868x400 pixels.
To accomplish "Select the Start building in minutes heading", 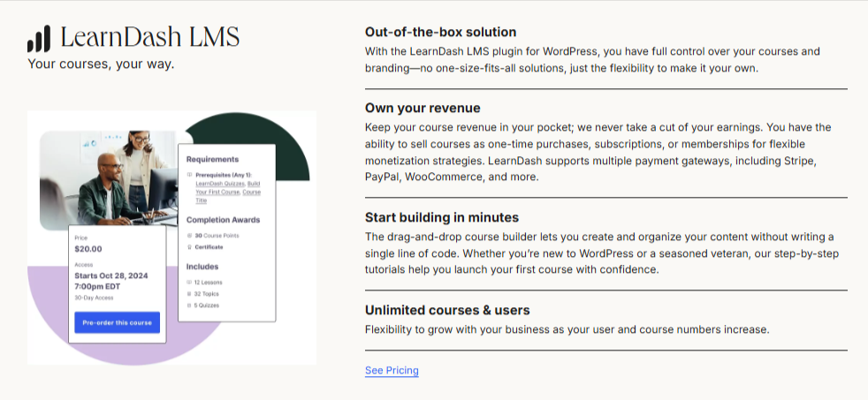I will pyautogui.click(x=442, y=217).
